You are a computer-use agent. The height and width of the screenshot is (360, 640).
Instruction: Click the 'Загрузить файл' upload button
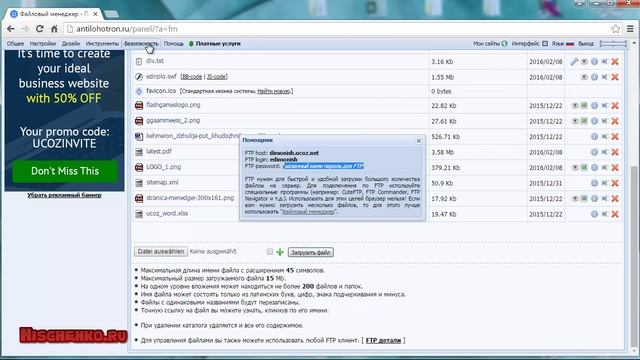tap(311, 252)
